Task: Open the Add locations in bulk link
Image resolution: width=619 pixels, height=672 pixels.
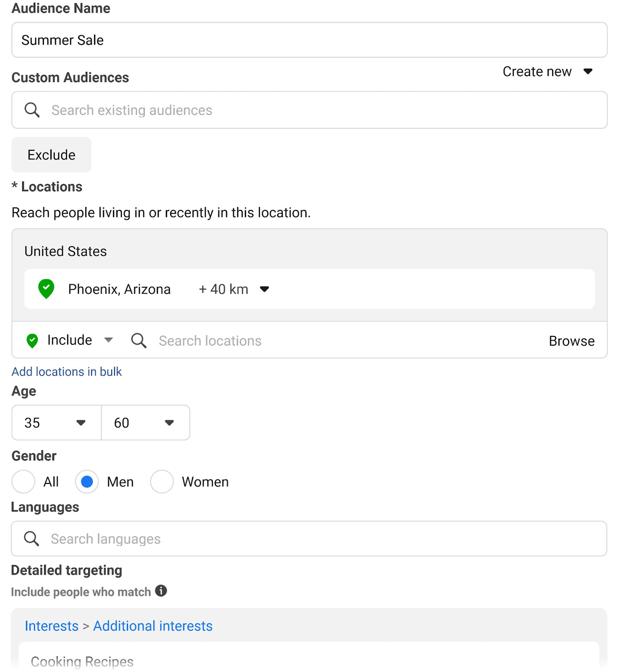Action: 66,372
